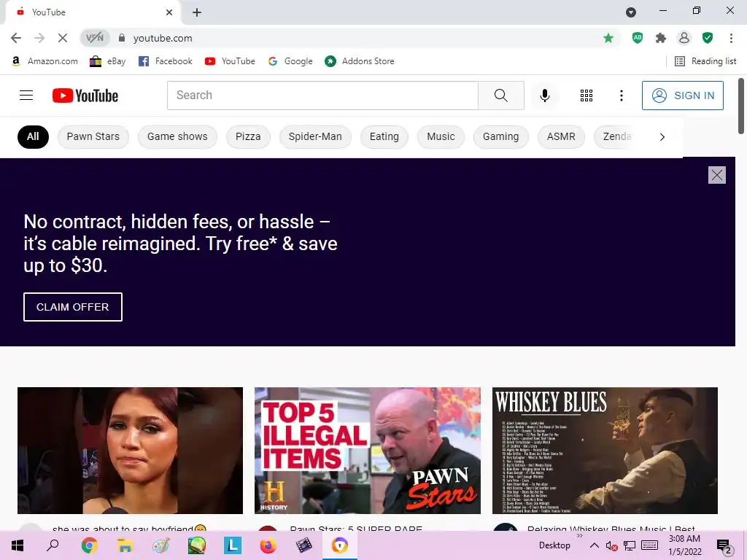Open the Windows Start menu

(x=18, y=545)
